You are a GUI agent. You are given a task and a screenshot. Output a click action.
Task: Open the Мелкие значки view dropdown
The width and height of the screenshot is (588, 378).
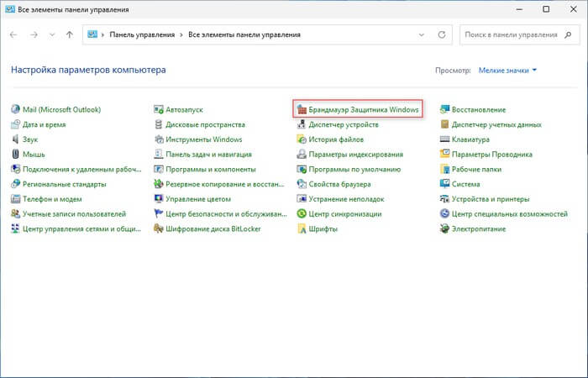point(507,71)
